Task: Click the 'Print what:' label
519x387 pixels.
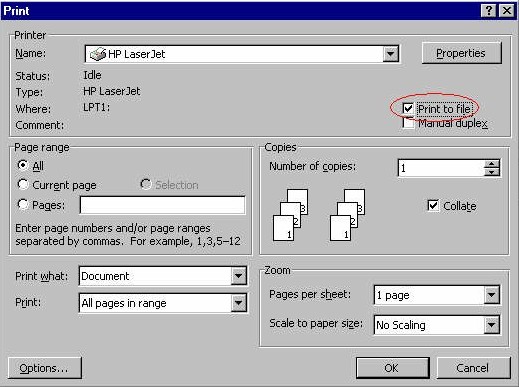Action: (x=41, y=276)
